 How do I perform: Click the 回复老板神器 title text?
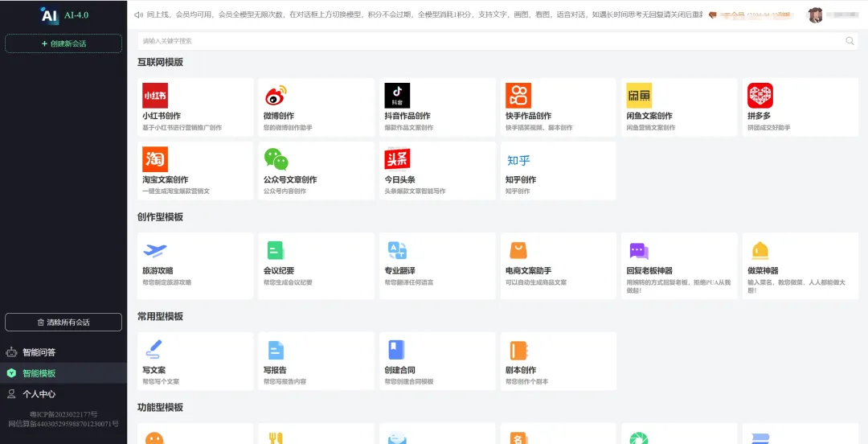(649, 270)
